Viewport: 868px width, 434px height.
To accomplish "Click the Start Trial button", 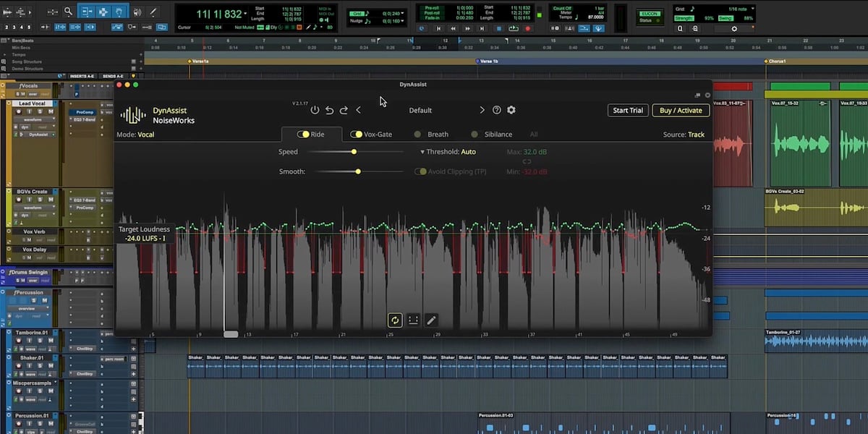I will [x=627, y=111].
